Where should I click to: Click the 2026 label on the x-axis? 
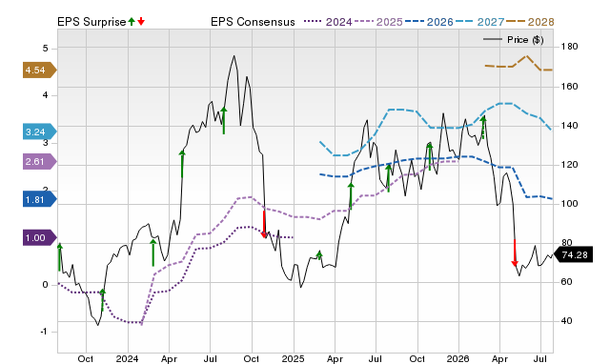click(x=457, y=358)
